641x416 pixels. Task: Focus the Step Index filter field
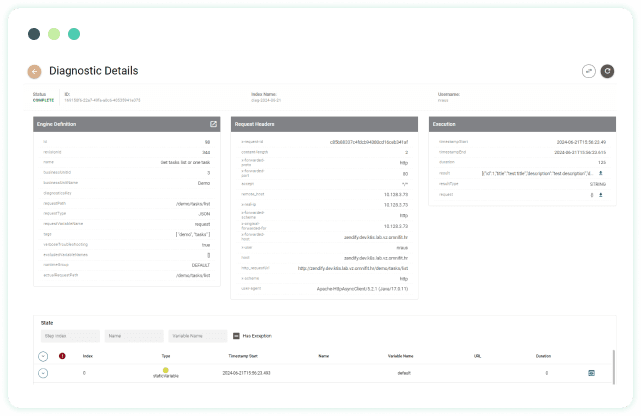[70, 336]
